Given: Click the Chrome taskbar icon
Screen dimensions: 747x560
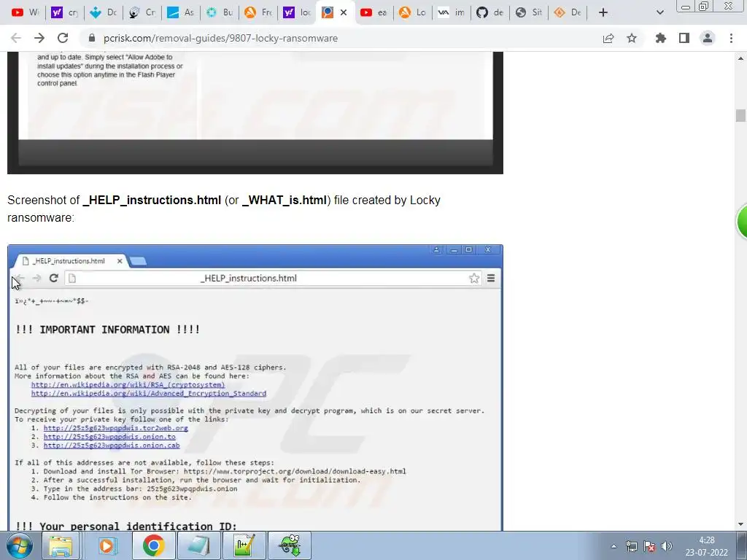Looking at the screenshot, I should pyautogui.click(x=153, y=545).
